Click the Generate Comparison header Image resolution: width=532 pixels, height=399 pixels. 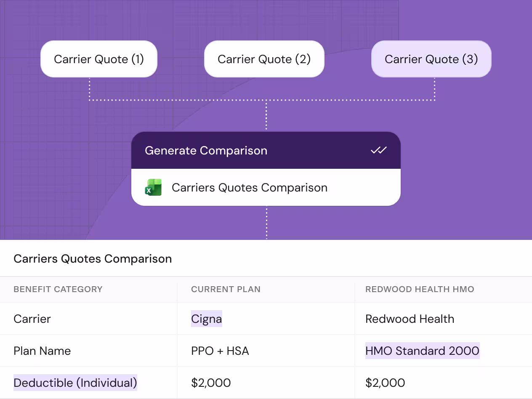coord(266,150)
